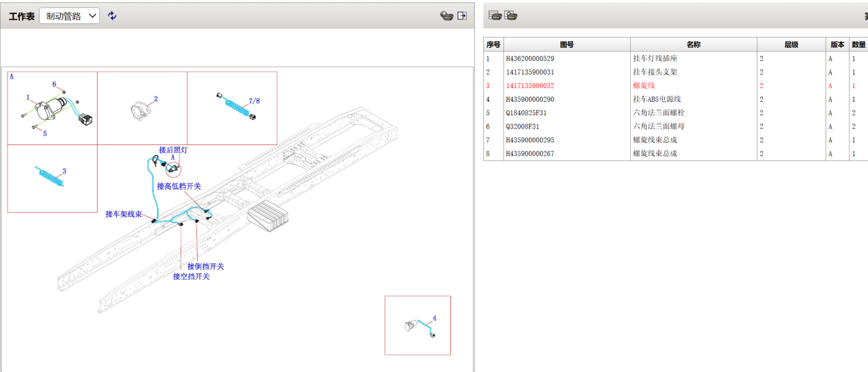Open the 制动管路 worksheet dropdown
The height and width of the screenshot is (372, 868).
pyautogui.click(x=69, y=16)
